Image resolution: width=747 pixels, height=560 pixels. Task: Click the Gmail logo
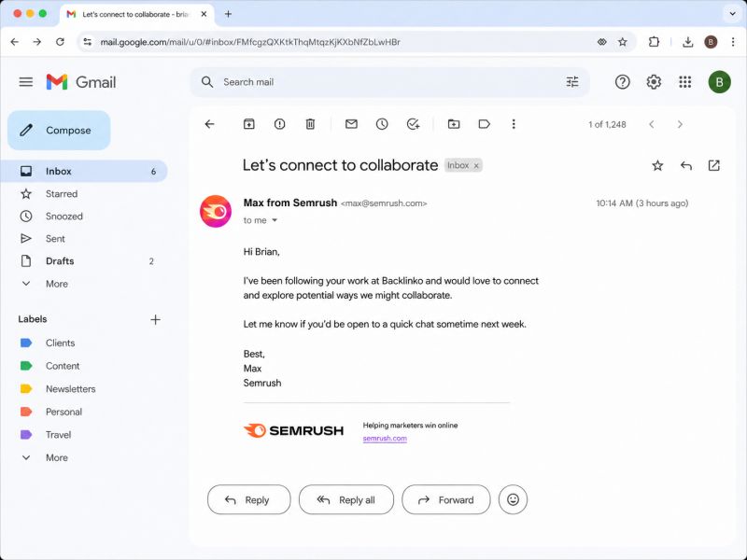81,82
